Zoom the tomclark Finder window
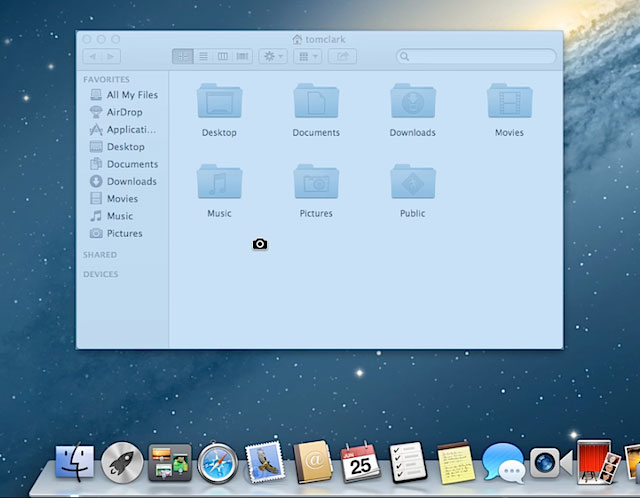The height and width of the screenshot is (498, 640). click(116, 39)
